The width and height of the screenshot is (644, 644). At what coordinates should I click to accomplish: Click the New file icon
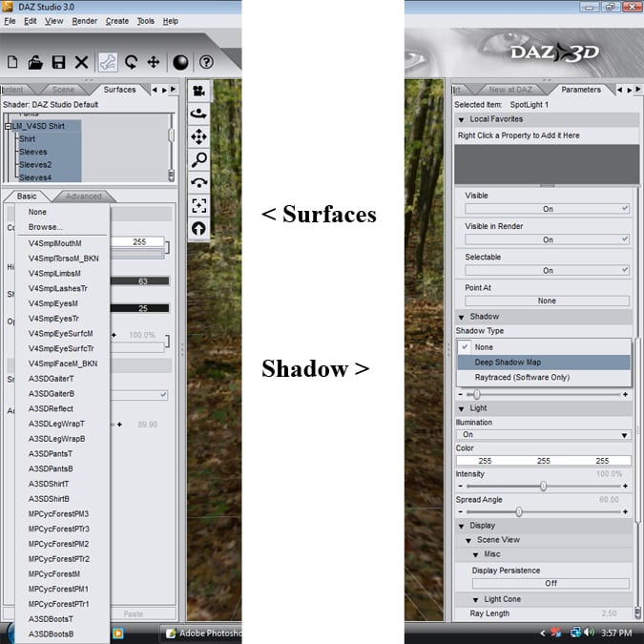click(12, 62)
